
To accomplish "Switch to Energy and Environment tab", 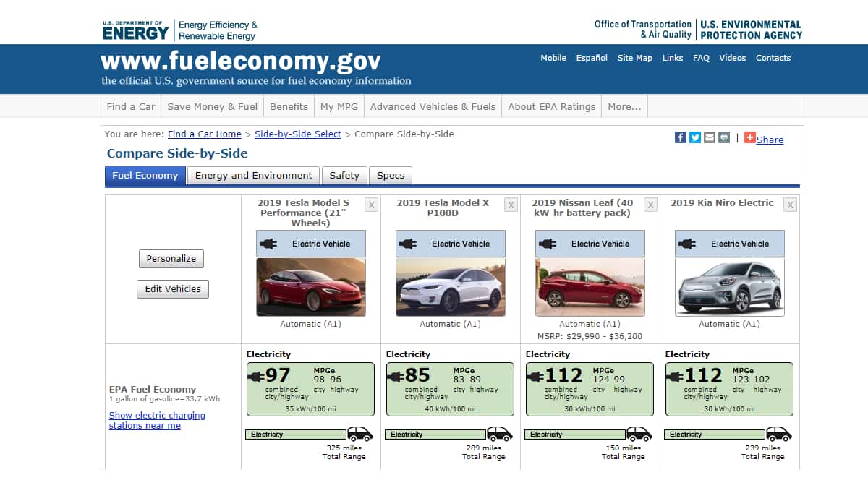I will click(x=253, y=176).
